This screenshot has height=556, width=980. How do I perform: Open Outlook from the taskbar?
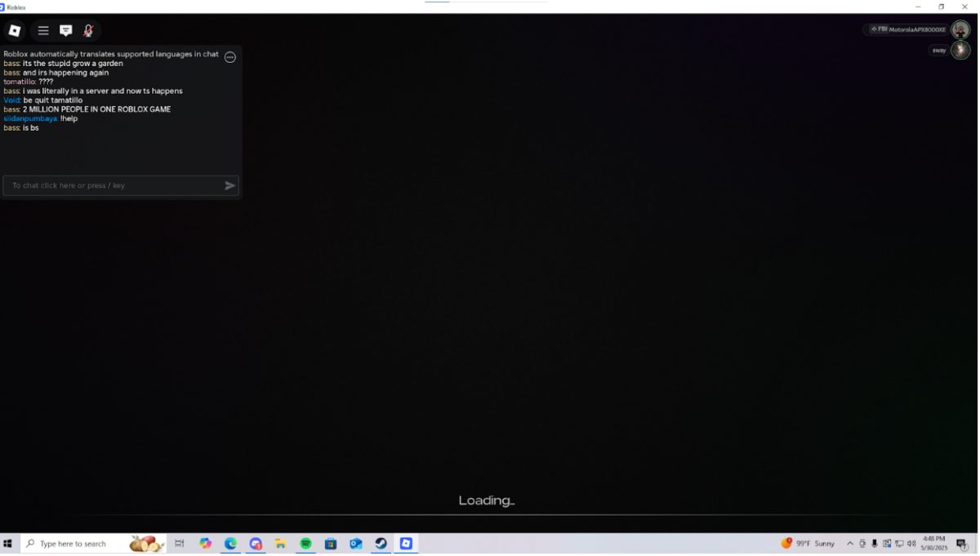tap(356, 544)
